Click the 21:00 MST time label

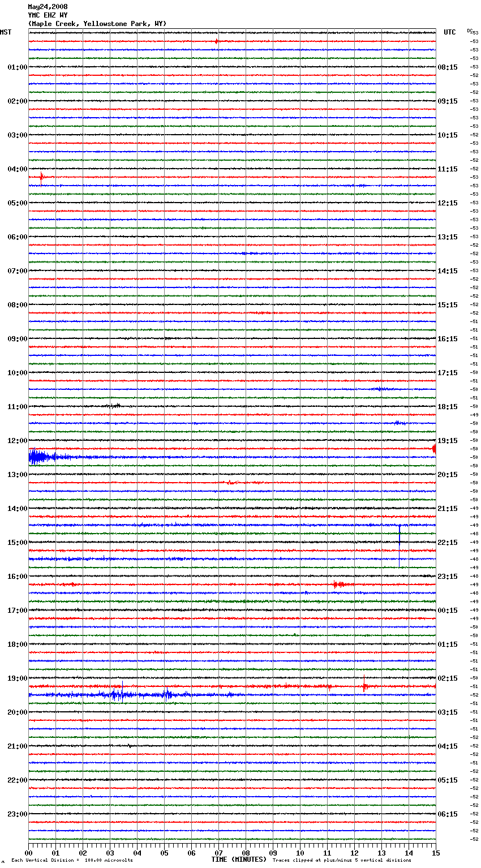tap(18, 746)
